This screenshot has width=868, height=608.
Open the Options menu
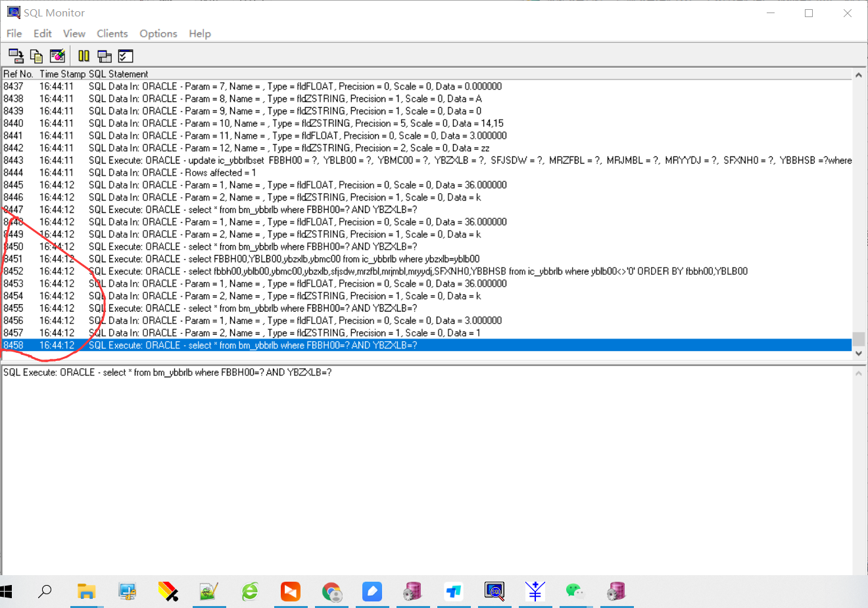click(158, 34)
